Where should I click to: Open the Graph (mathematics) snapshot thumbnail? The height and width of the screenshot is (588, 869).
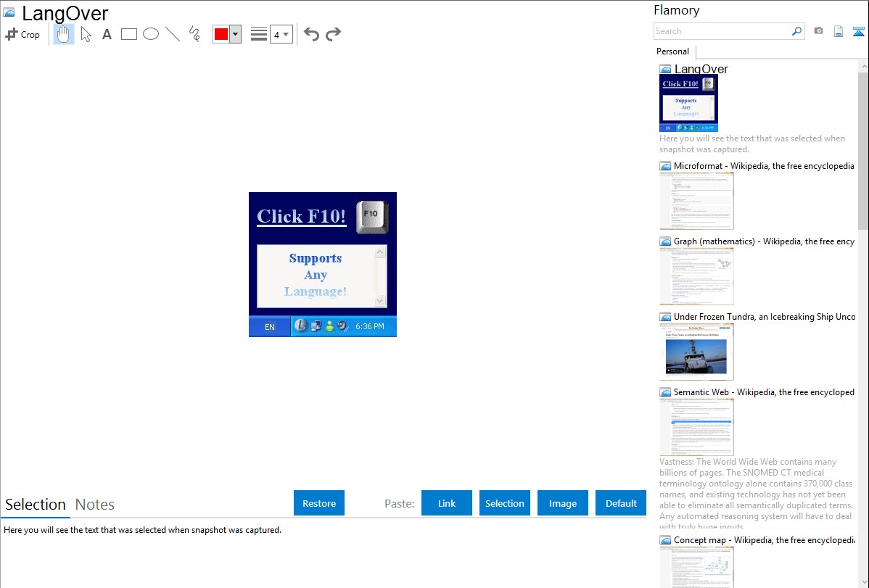click(696, 276)
